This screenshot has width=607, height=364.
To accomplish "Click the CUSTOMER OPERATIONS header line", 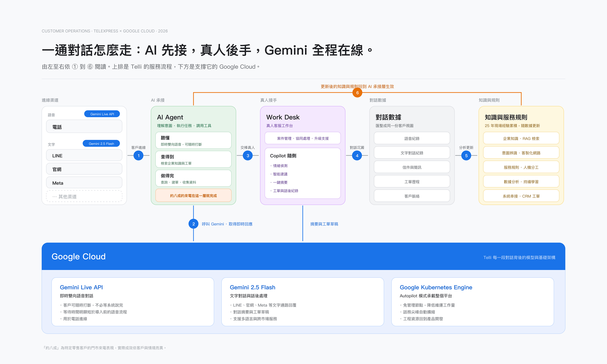I will click(x=105, y=31).
